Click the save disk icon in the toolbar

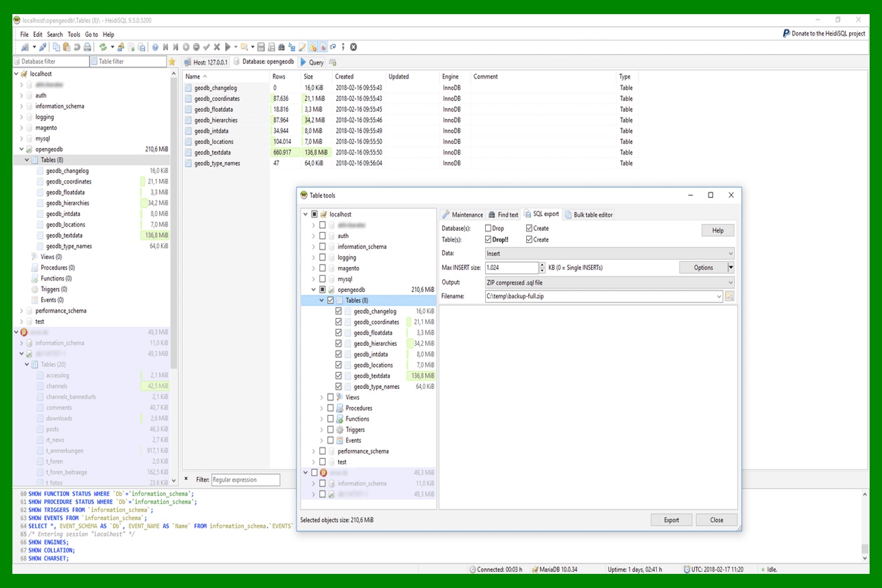261,47
